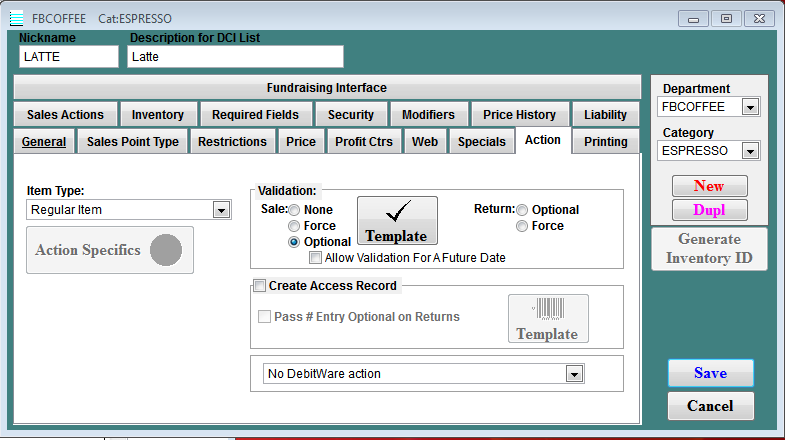Close the FBCOFFEE window
The image size is (785, 440).
pos(759,19)
